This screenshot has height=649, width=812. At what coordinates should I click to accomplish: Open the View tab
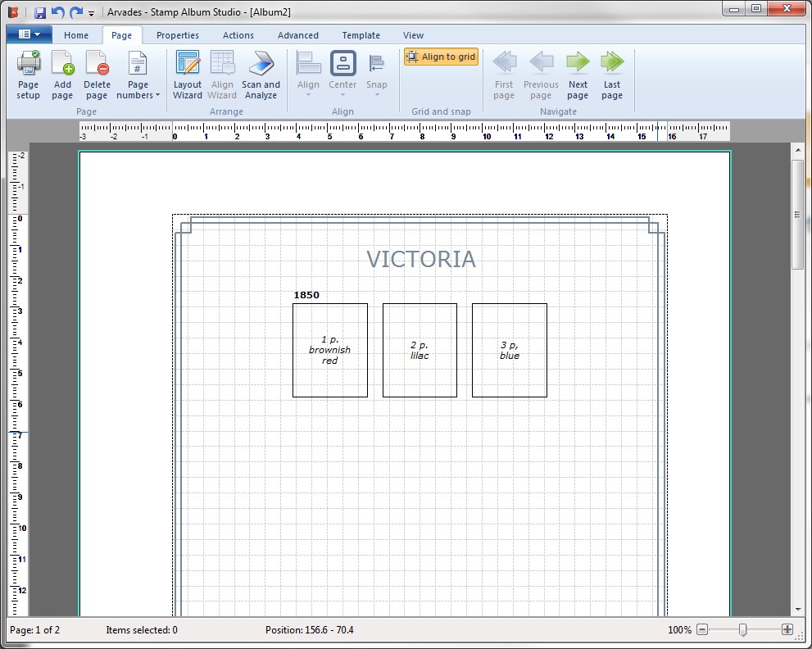[413, 35]
